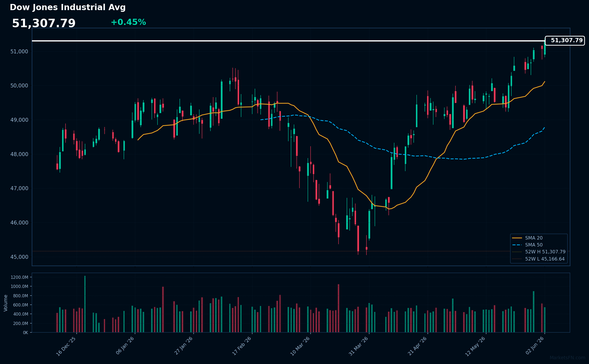
Task: Click the 51,000 price axis label
Action: 19,52
